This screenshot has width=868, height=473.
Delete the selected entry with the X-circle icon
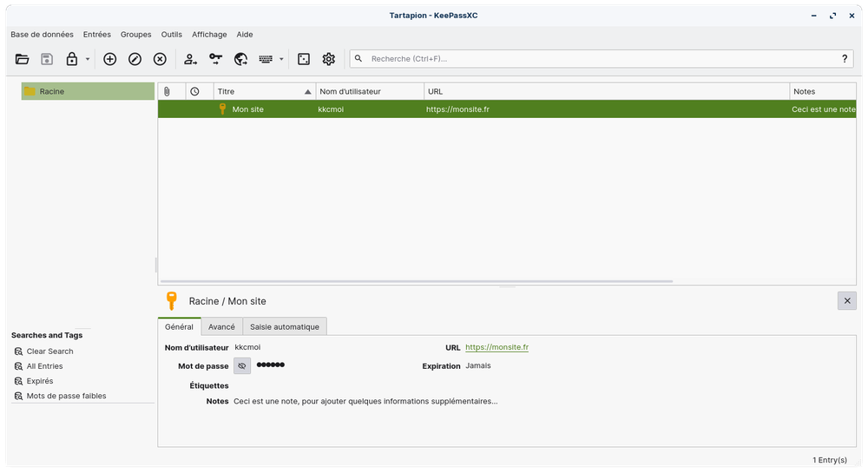click(x=160, y=59)
